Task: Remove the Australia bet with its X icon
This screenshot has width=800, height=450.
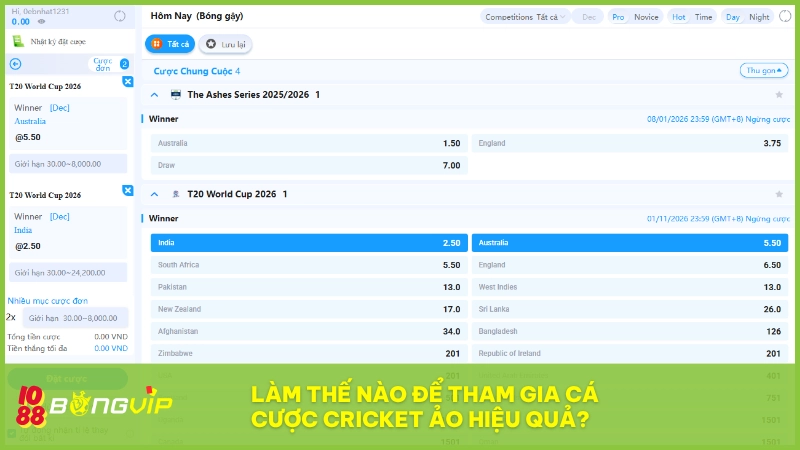Action: [x=127, y=81]
